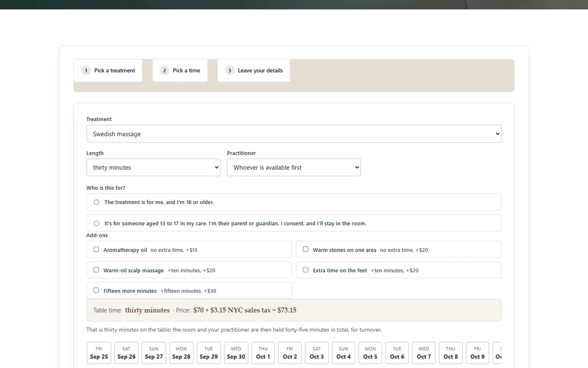
Task: Choose the 'aged 13 to 17 in my care' radio option
Action: point(97,223)
